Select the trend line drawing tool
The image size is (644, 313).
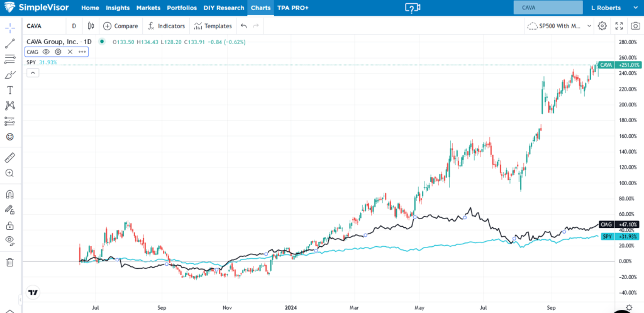pos(10,43)
